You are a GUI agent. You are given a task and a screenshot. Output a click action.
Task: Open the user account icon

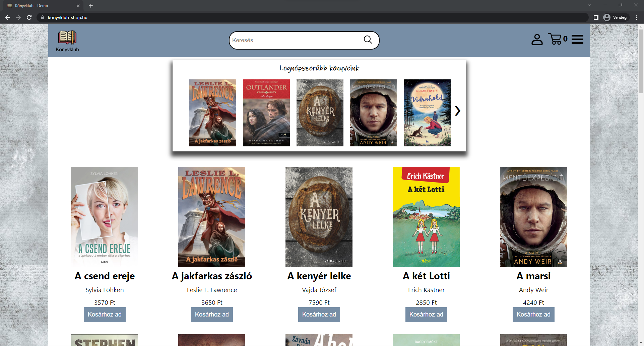(x=537, y=40)
